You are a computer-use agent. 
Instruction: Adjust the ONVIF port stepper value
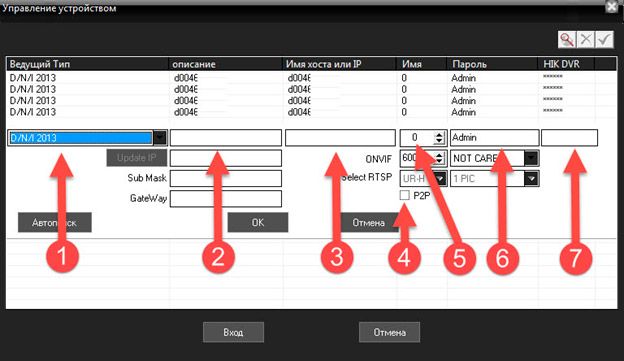click(x=439, y=158)
